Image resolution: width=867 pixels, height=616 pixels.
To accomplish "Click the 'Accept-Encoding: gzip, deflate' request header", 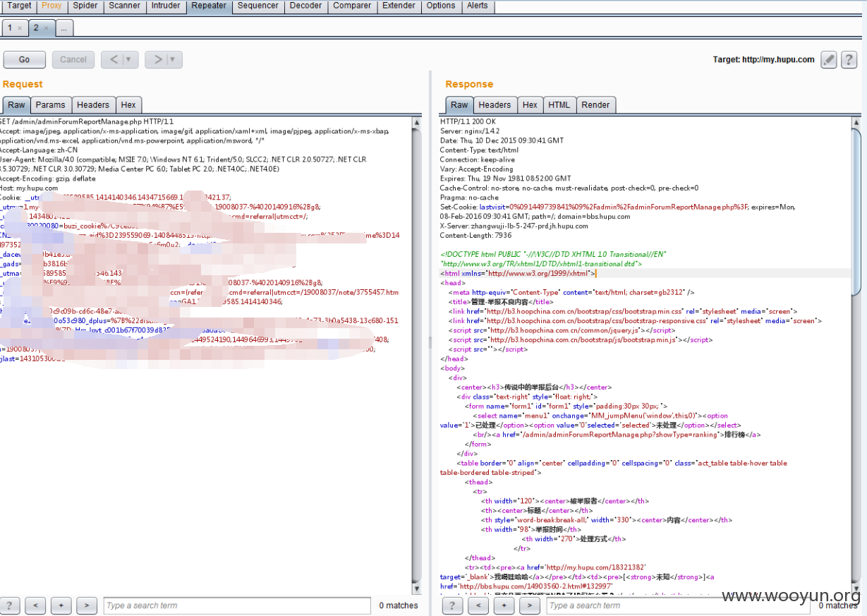I will tap(48, 179).
